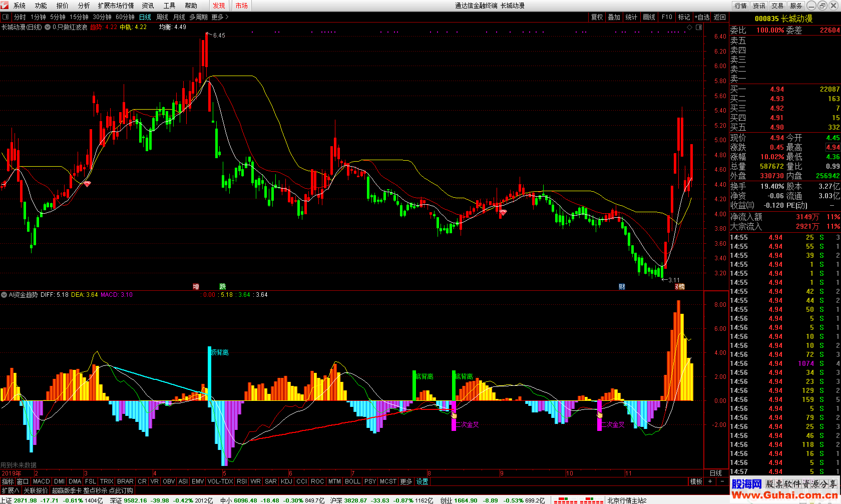Image resolution: width=841 pixels, height=504 pixels.
Task: Add stock with +自选 button
Action: pyautogui.click(x=702, y=17)
